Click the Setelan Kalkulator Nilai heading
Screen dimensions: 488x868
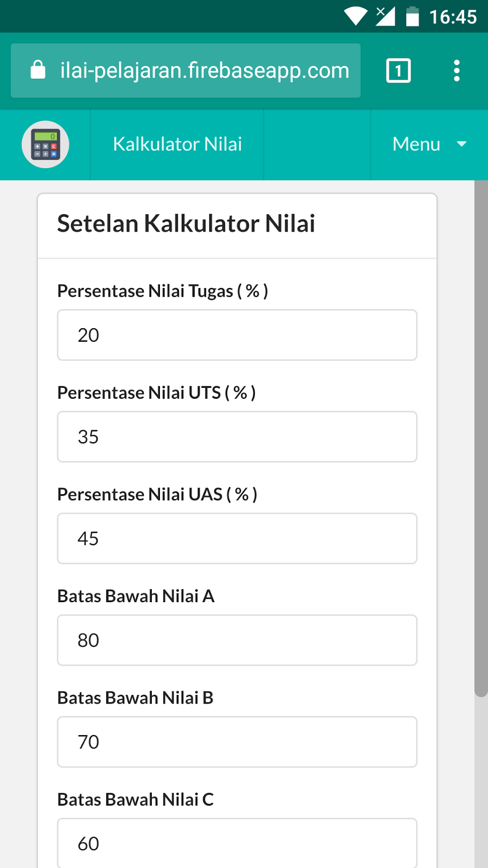click(186, 224)
